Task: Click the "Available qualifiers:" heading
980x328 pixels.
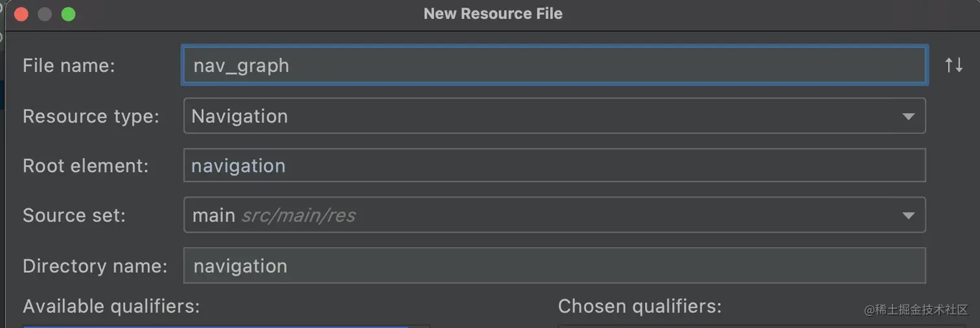Action: click(111, 306)
